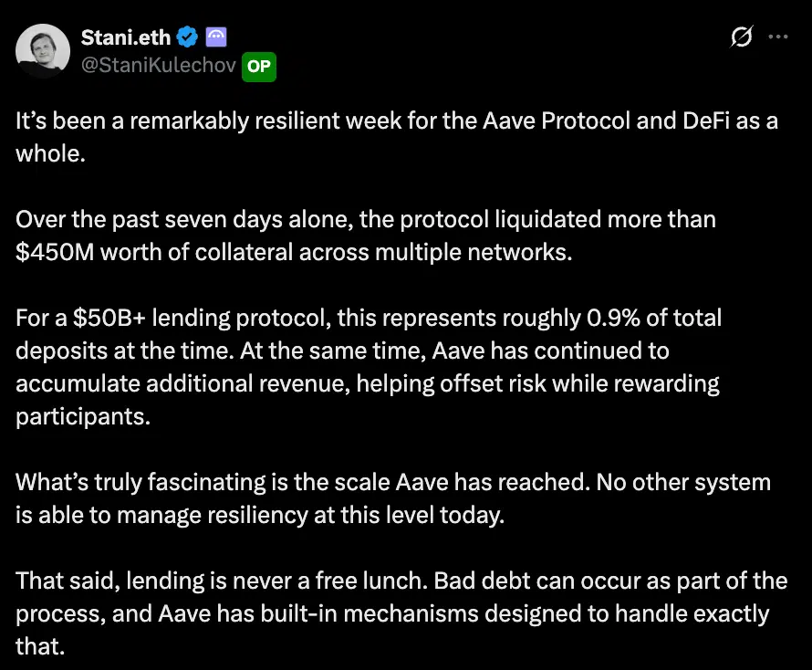Click the paragraph starting "It's been a remarkably"
812x670 pixels.
coord(397,138)
